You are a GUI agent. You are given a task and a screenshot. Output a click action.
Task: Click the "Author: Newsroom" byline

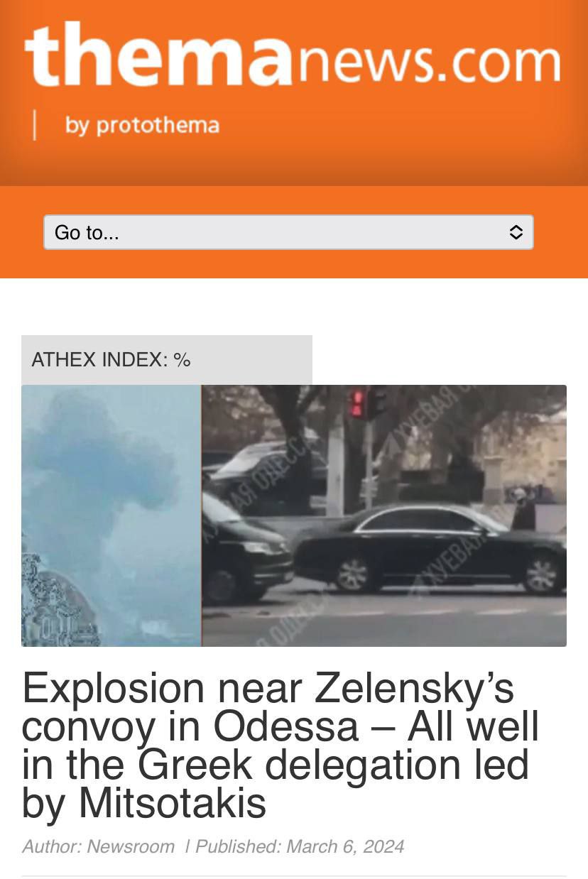click(x=98, y=846)
